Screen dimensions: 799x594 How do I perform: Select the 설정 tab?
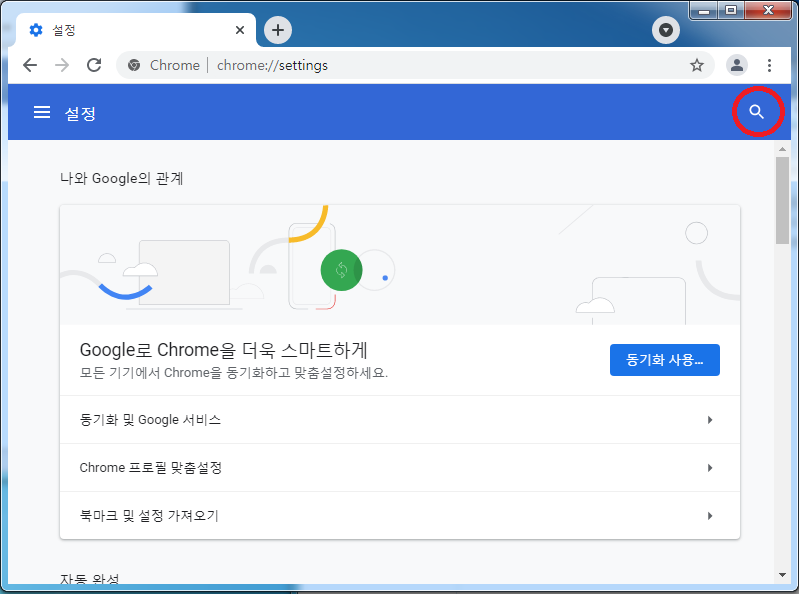click(136, 30)
